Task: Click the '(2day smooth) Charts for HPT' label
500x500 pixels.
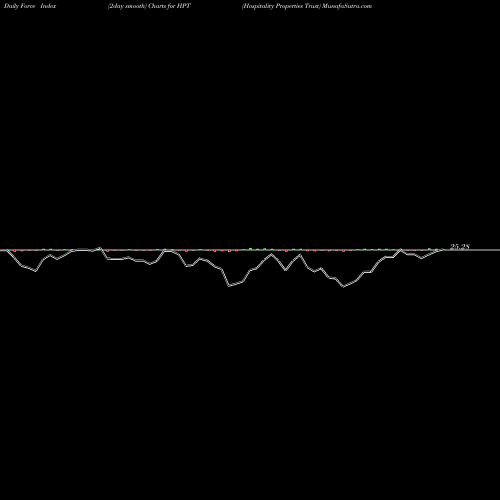Action: 149,6
